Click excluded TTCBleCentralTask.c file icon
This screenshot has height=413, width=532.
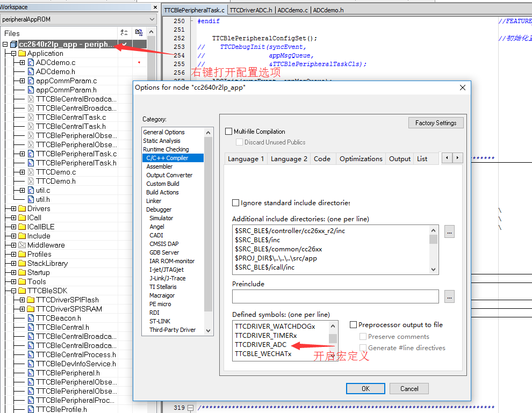(31, 117)
